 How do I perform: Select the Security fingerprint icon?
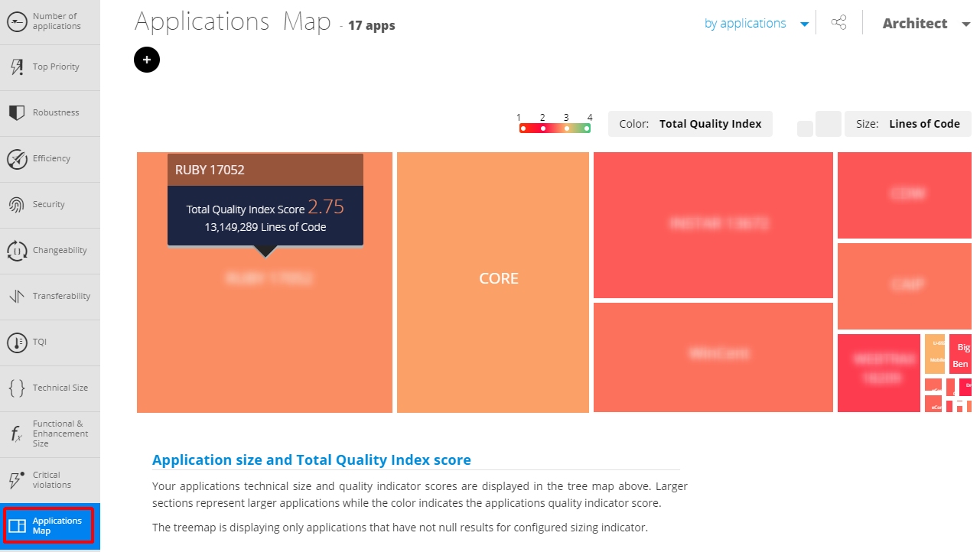[17, 205]
